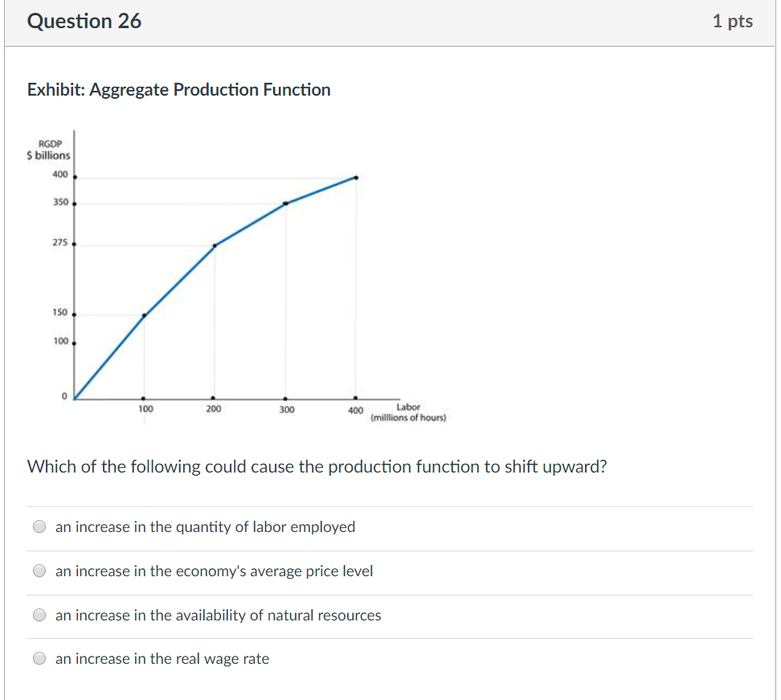Click the 200 mark on horizontal axis

[213, 408]
